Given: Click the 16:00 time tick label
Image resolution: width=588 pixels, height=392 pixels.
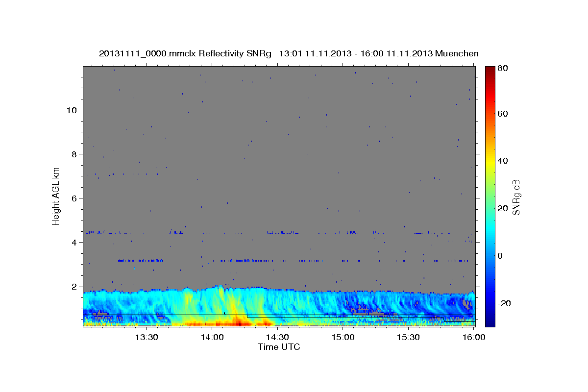Looking at the screenshot, I should [x=474, y=337].
